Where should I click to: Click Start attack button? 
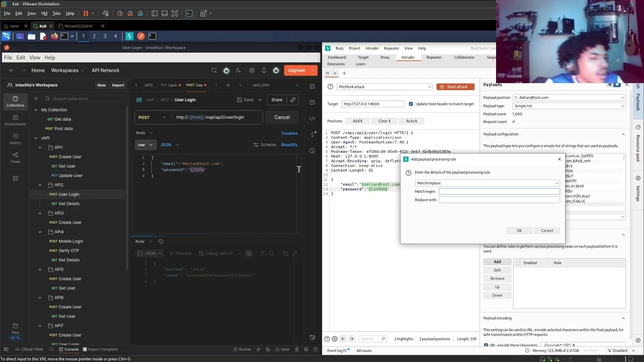point(455,87)
